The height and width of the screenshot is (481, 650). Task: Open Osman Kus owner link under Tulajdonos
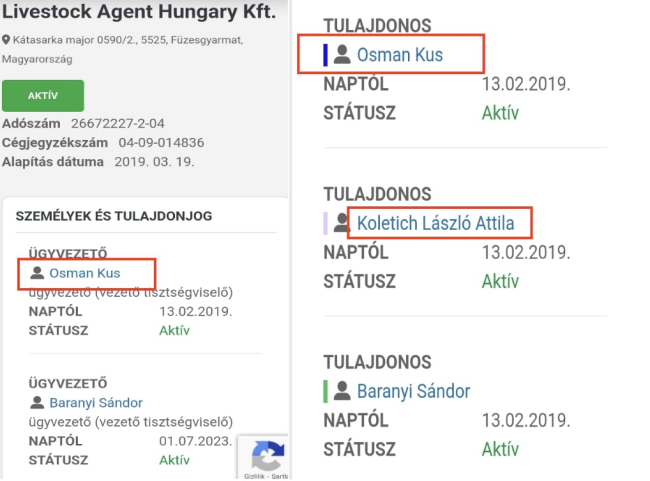(400, 55)
